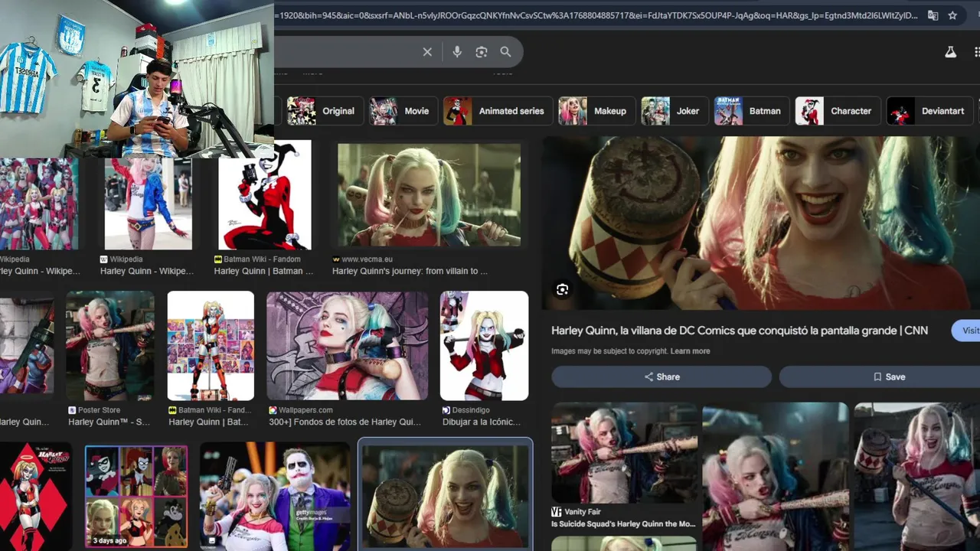This screenshot has width=980, height=551.
Task: Start voice search with the microphone icon
Action: click(x=457, y=52)
